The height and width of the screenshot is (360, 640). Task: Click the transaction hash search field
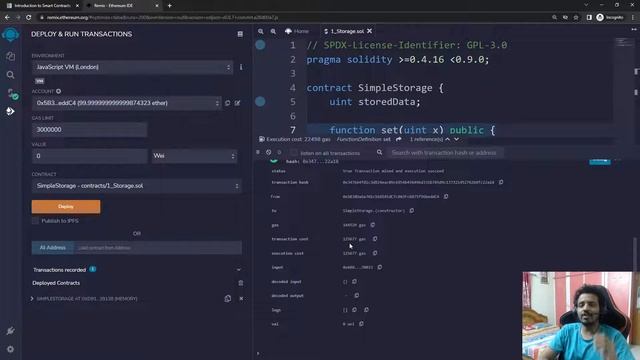pos(445,153)
